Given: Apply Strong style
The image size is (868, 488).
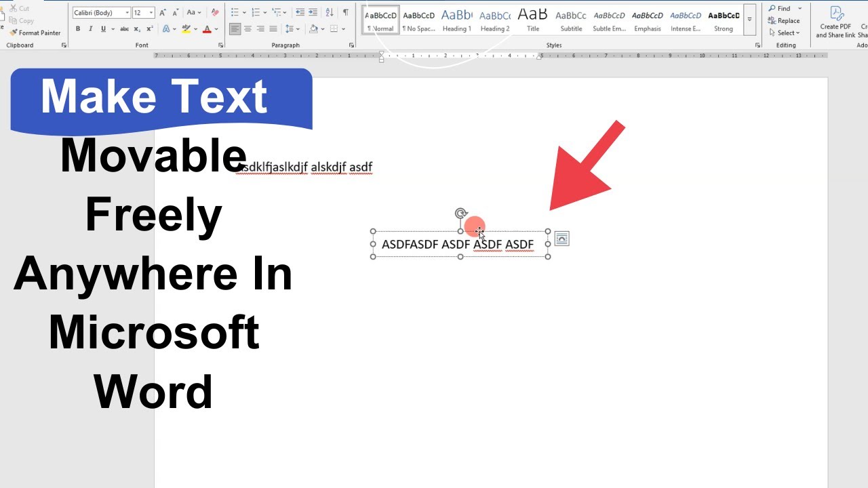Looking at the screenshot, I should pyautogui.click(x=724, y=19).
